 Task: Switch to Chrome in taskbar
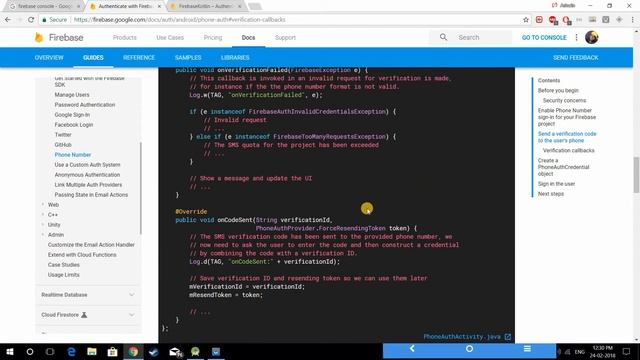133,351
